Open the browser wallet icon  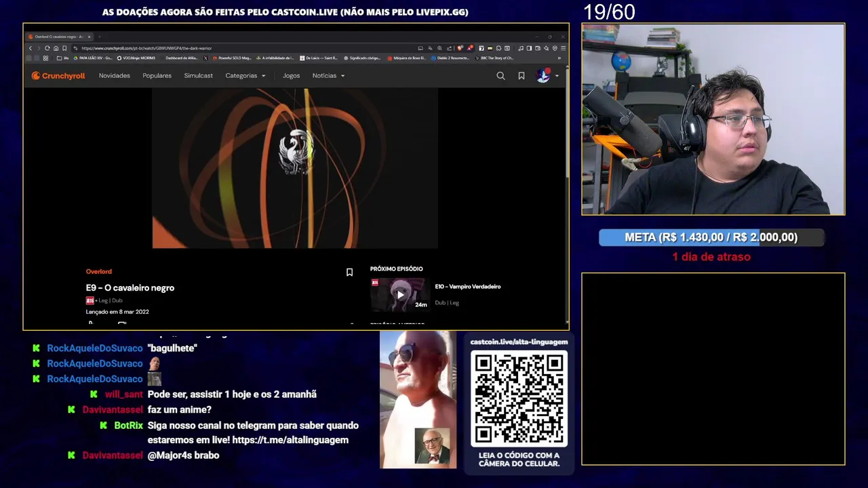click(x=538, y=48)
